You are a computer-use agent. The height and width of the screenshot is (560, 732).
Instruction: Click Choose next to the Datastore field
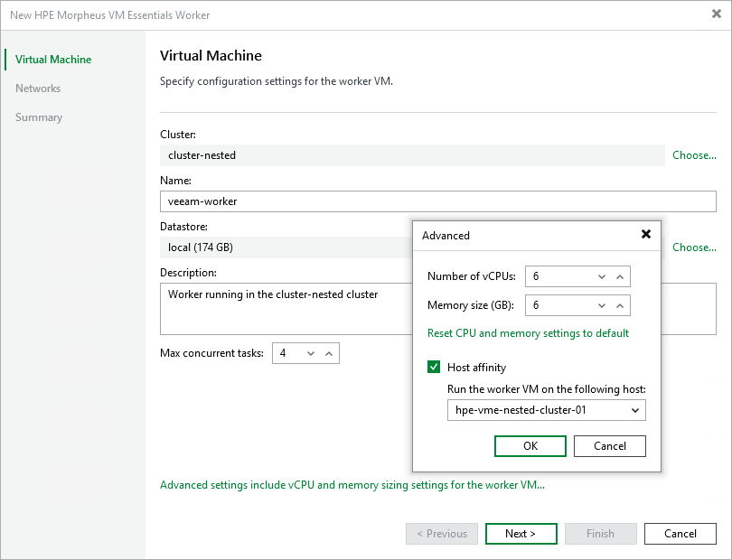pyautogui.click(x=693, y=247)
